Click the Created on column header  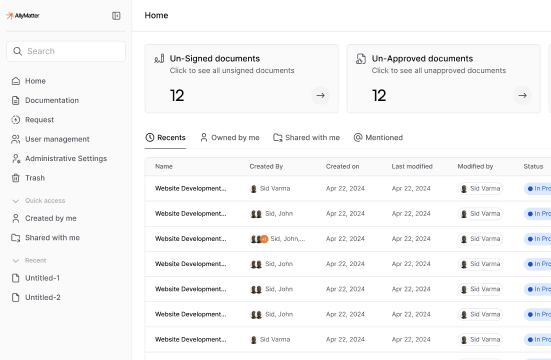342,167
